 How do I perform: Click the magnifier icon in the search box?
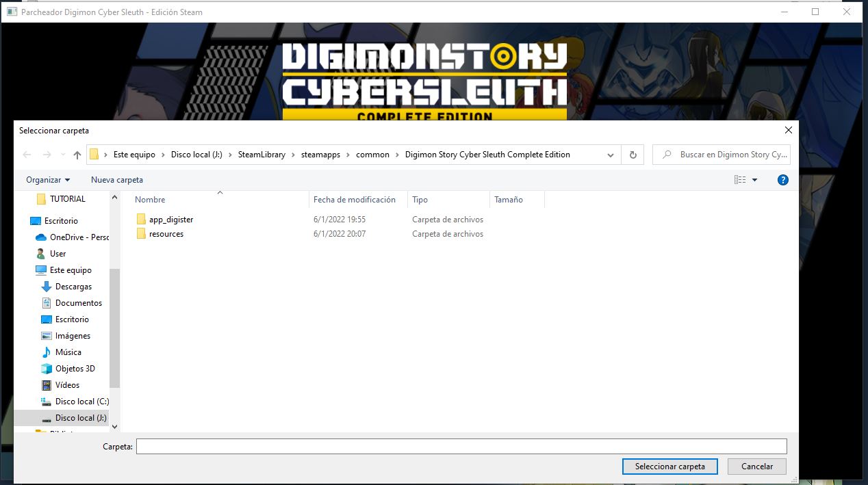(x=666, y=155)
